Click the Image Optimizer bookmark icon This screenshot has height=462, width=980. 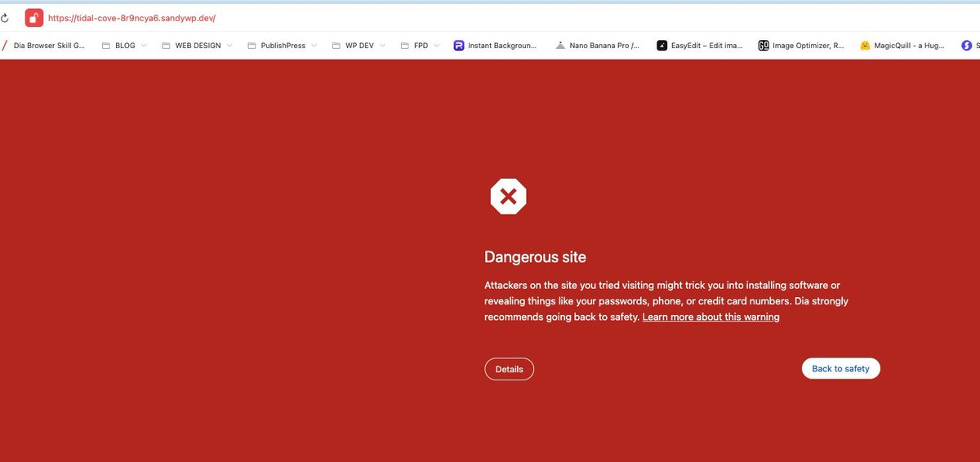(x=764, y=46)
